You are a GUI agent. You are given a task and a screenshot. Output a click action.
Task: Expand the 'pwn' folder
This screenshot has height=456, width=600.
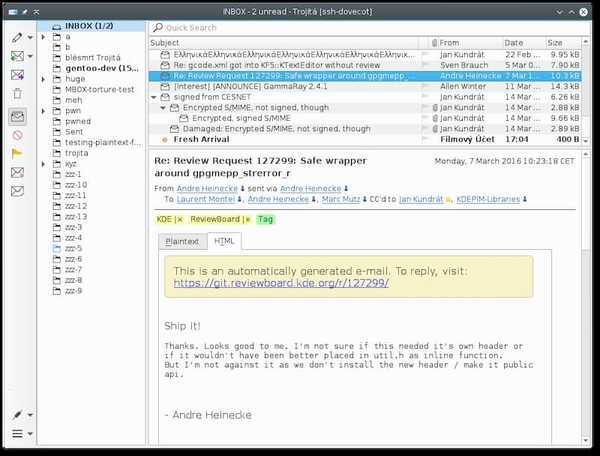coord(43,111)
